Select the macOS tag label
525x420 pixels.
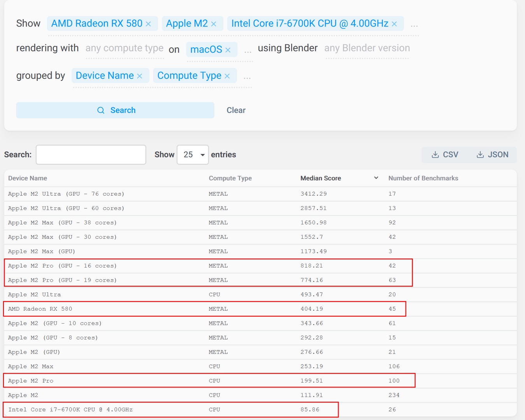click(206, 49)
